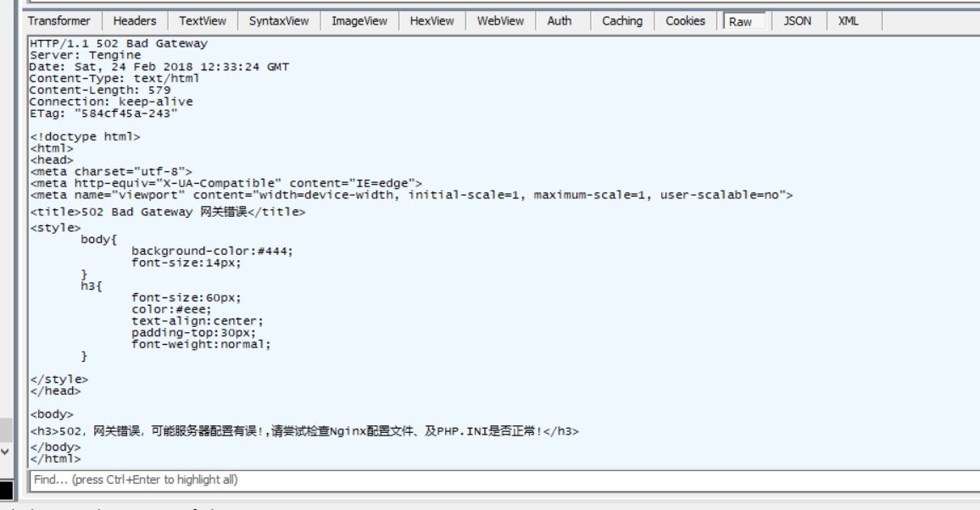This screenshot has width=980, height=510.
Task: Place cursor on HTTP/1.1 502 Bad Gateway line
Action: pos(119,43)
